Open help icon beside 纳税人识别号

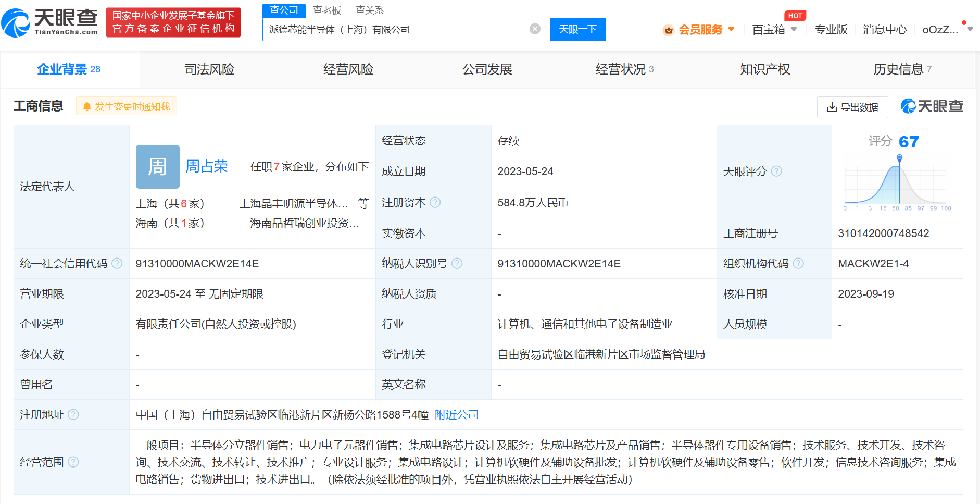click(x=457, y=263)
